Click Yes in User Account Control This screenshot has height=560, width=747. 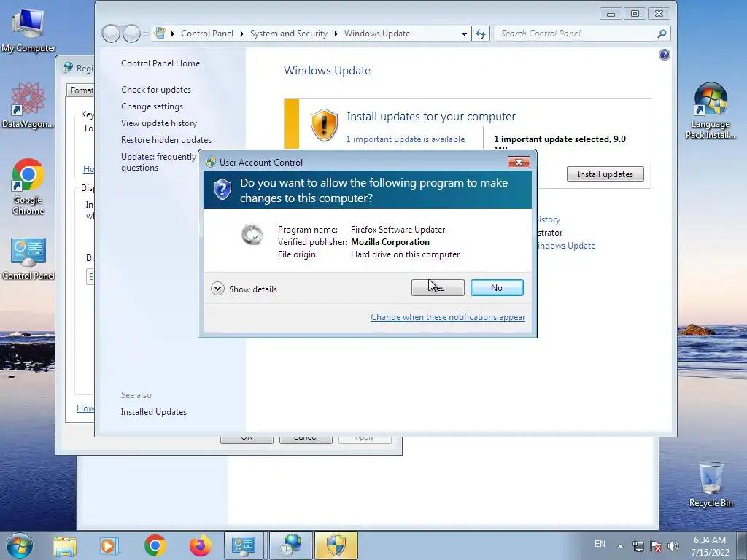(438, 287)
